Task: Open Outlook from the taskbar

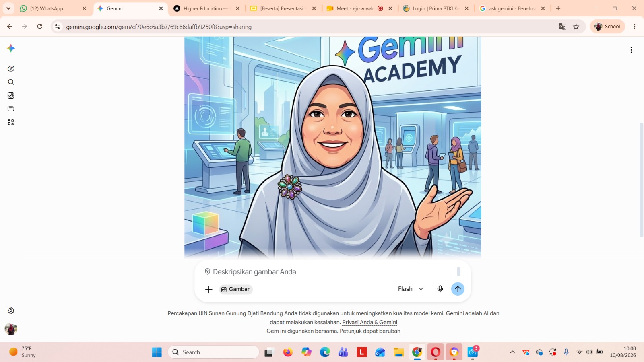Action: pyautogui.click(x=380, y=352)
